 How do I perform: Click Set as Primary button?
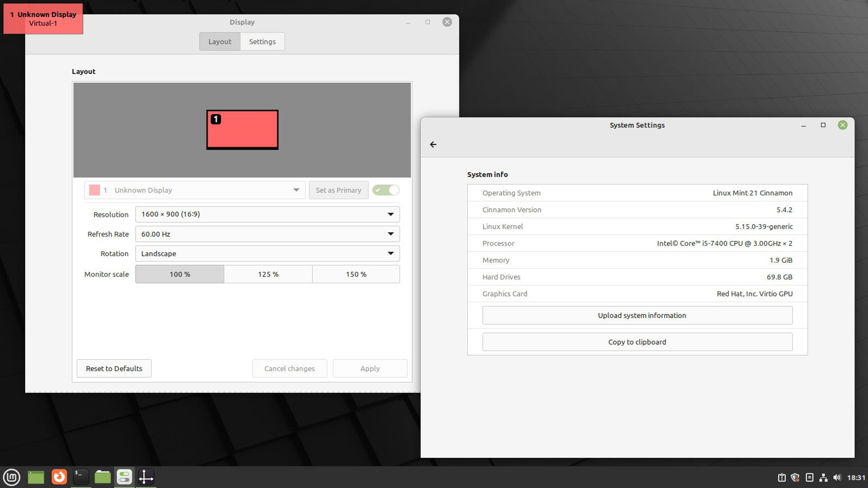(338, 190)
